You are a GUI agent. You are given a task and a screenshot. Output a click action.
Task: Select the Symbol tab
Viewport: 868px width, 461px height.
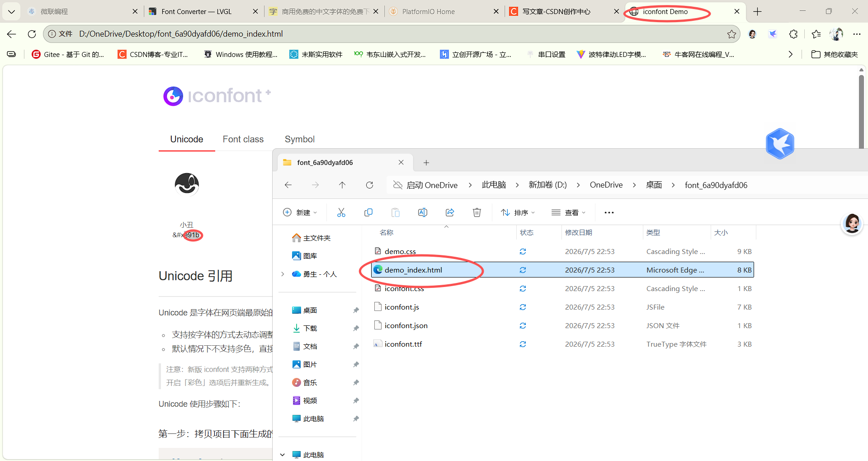(x=300, y=139)
